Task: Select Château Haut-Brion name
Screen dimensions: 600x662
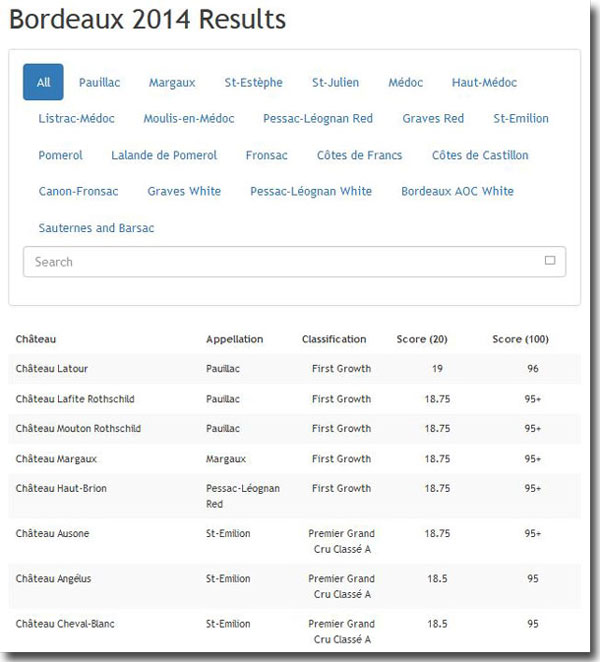Action: (x=61, y=488)
